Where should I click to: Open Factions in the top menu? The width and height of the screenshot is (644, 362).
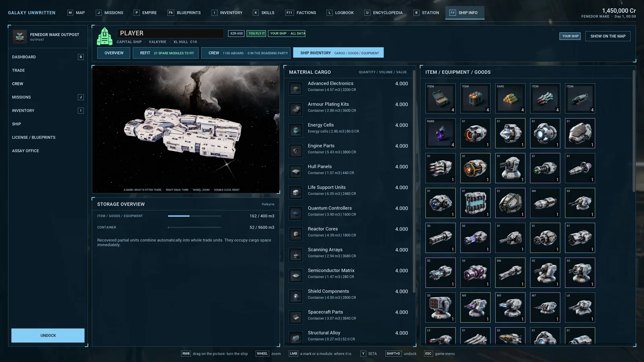click(x=301, y=13)
